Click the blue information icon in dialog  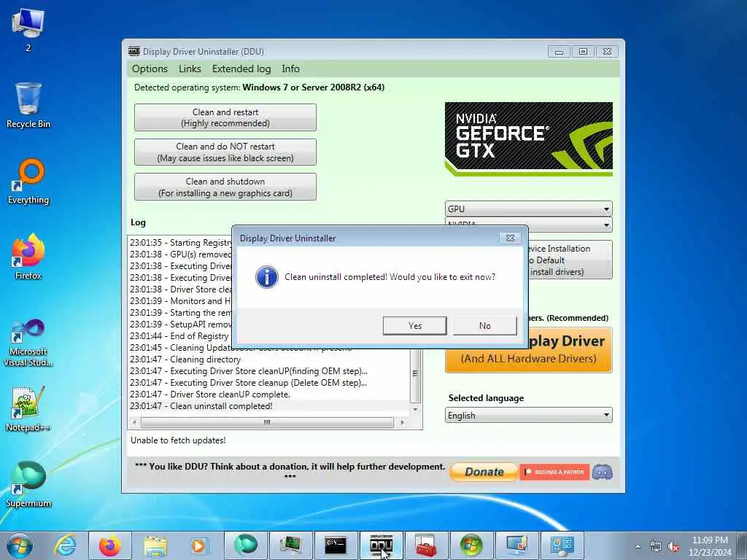point(267,277)
